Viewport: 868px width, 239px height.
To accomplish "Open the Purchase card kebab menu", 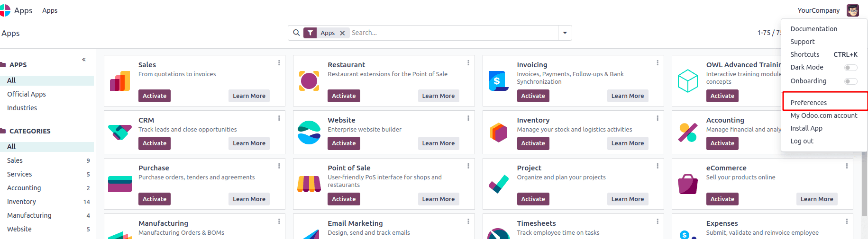I will click(279, 166).
